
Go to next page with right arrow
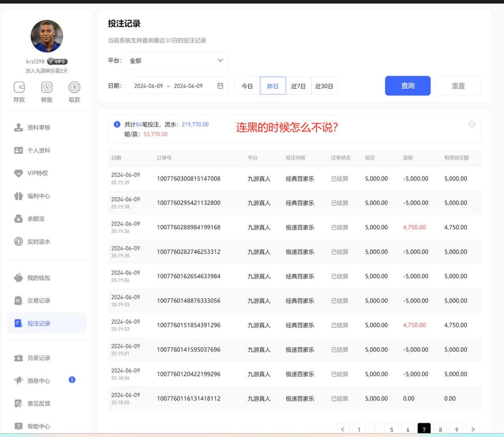pos(473,429)
